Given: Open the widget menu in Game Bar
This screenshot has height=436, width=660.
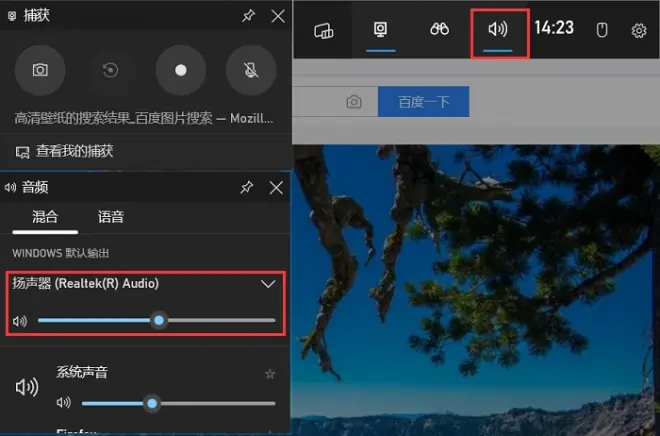Looking at the screenshot, I should 323,30.
